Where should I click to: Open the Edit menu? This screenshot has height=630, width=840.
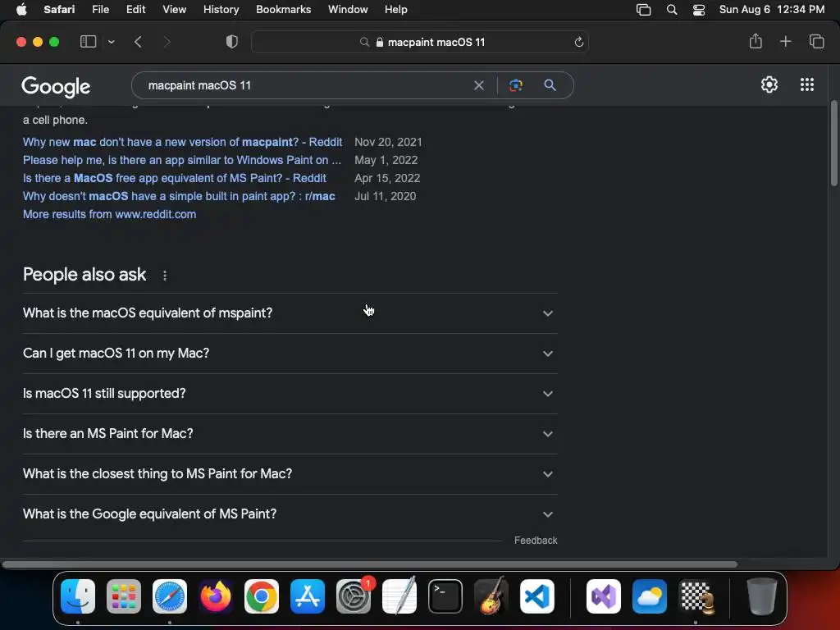(x=135, y=10)
